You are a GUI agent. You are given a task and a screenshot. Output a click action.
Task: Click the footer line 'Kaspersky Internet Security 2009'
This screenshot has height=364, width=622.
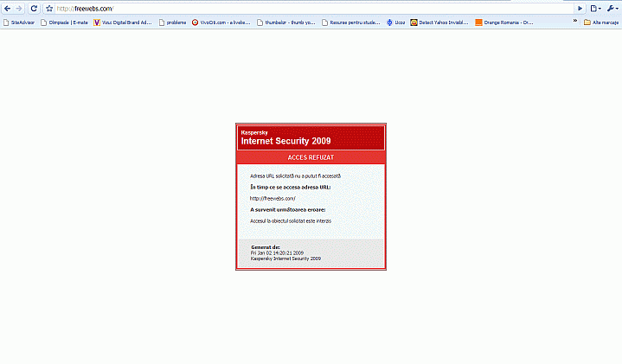[285, 259]
